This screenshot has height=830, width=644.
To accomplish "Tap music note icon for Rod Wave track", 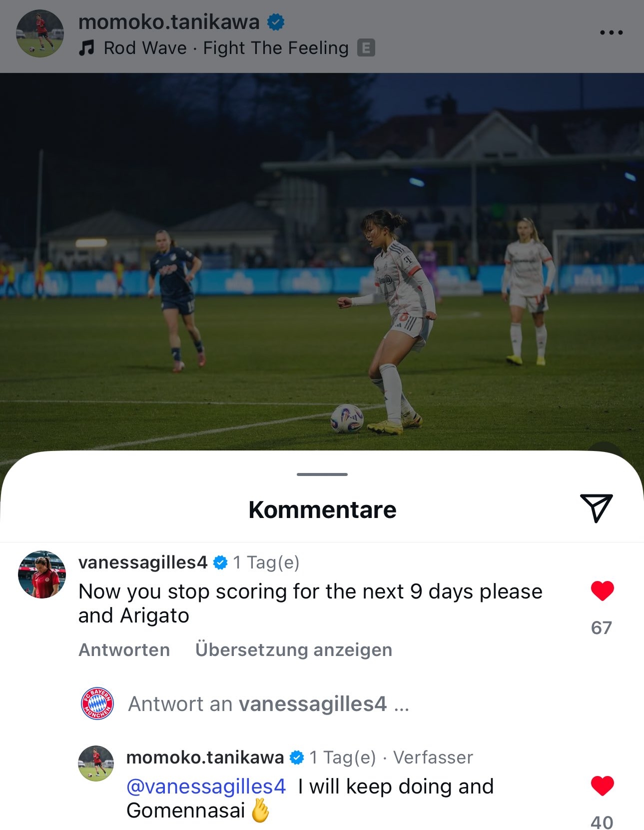I will point(86,48).
